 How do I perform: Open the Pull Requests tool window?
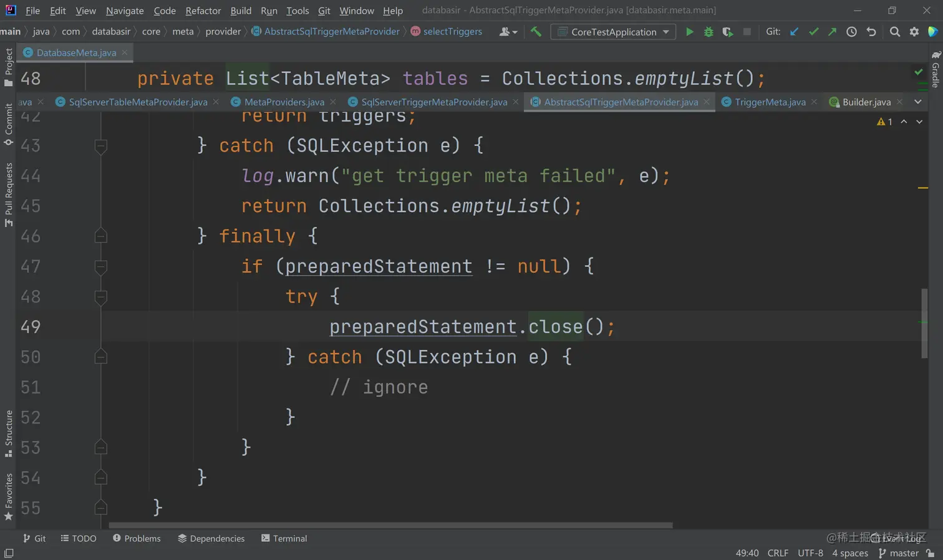point(9,195)
